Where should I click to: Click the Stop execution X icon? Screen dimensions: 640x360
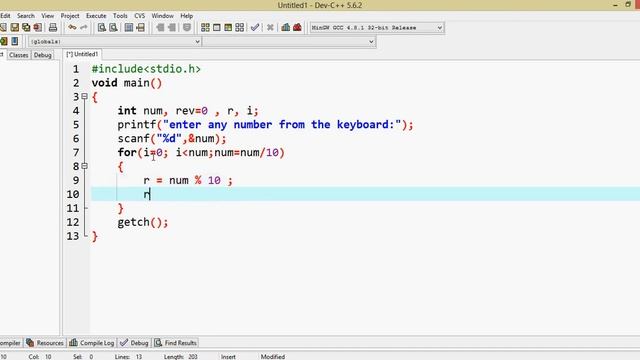[x=270, y=27]
